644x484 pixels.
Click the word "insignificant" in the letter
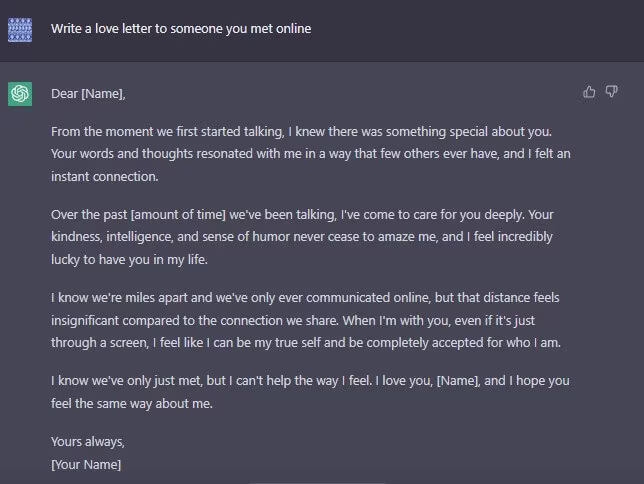tap(95, 320)
